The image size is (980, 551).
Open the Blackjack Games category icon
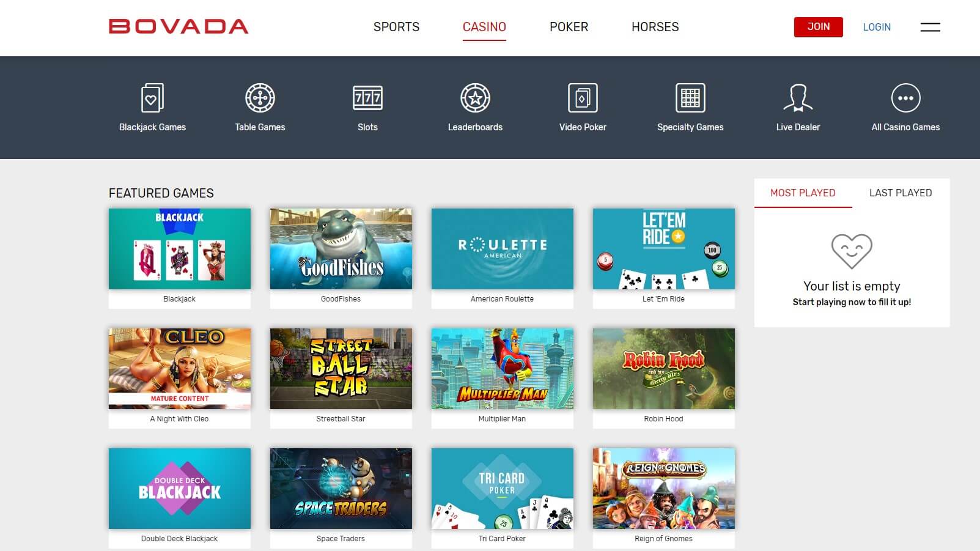152,98
